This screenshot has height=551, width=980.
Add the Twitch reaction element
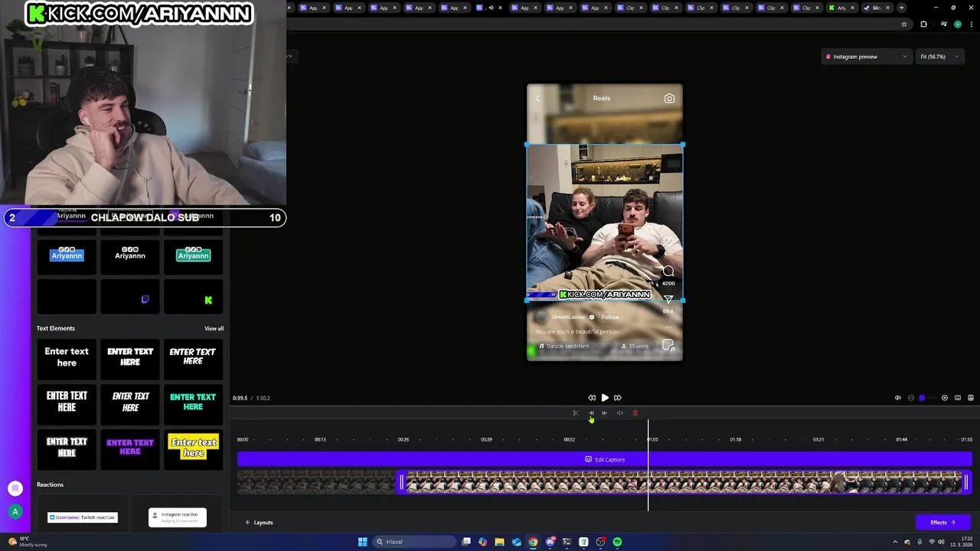point(83,517)
